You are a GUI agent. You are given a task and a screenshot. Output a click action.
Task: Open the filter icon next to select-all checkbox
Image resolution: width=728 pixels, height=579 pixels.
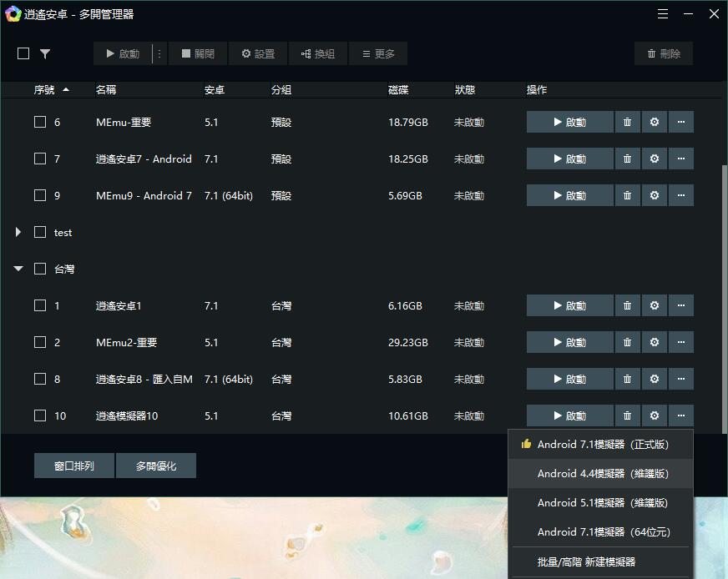coord(45,53)
